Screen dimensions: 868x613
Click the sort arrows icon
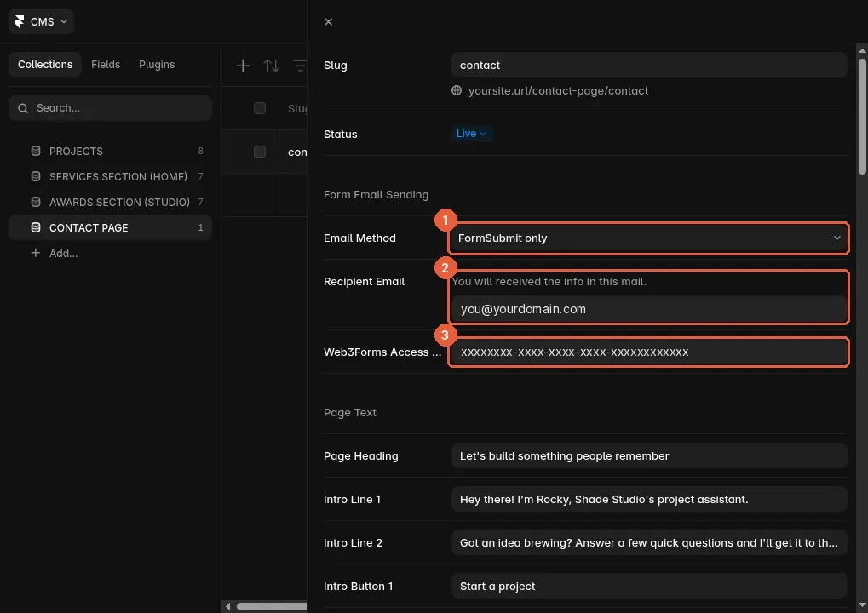pyautogui.click(x=271, y=66)
